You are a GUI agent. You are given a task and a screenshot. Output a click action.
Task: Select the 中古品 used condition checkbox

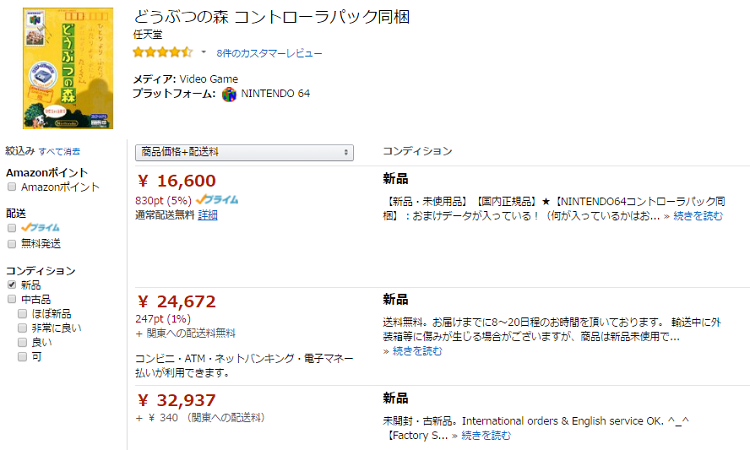pos(12,299)
